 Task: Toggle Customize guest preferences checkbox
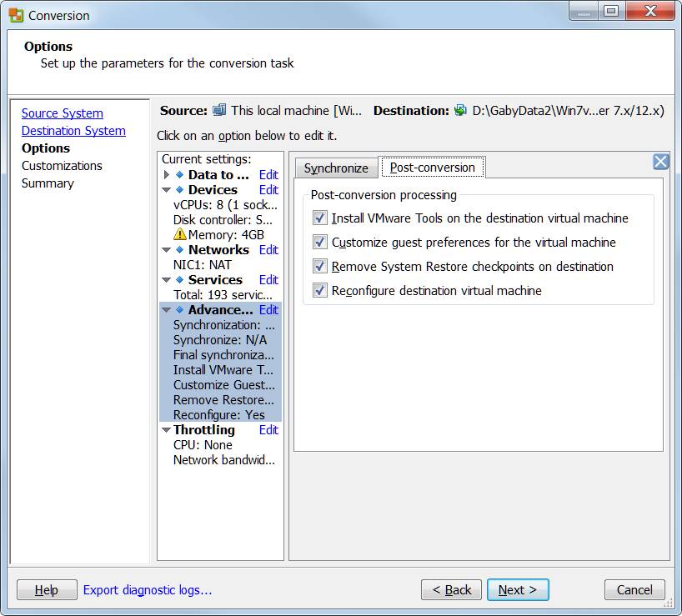pos(319,242)
